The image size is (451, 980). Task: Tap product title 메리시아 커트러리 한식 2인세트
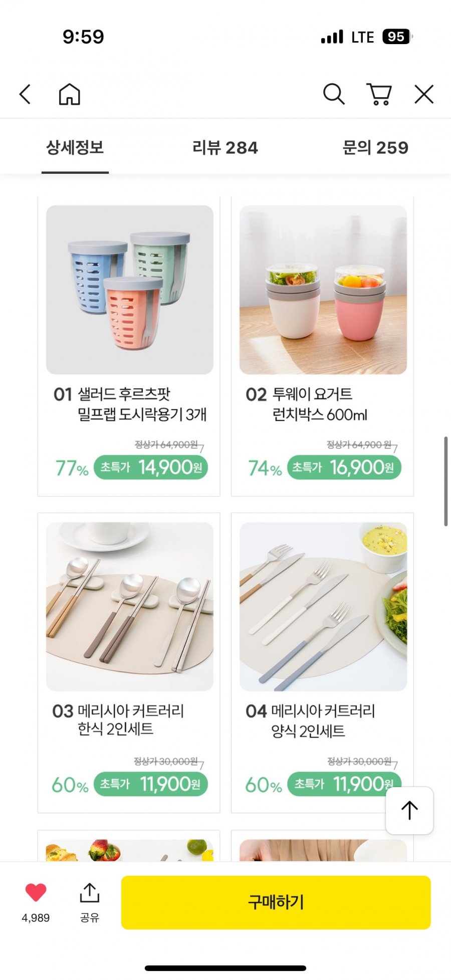pos(118,719)
